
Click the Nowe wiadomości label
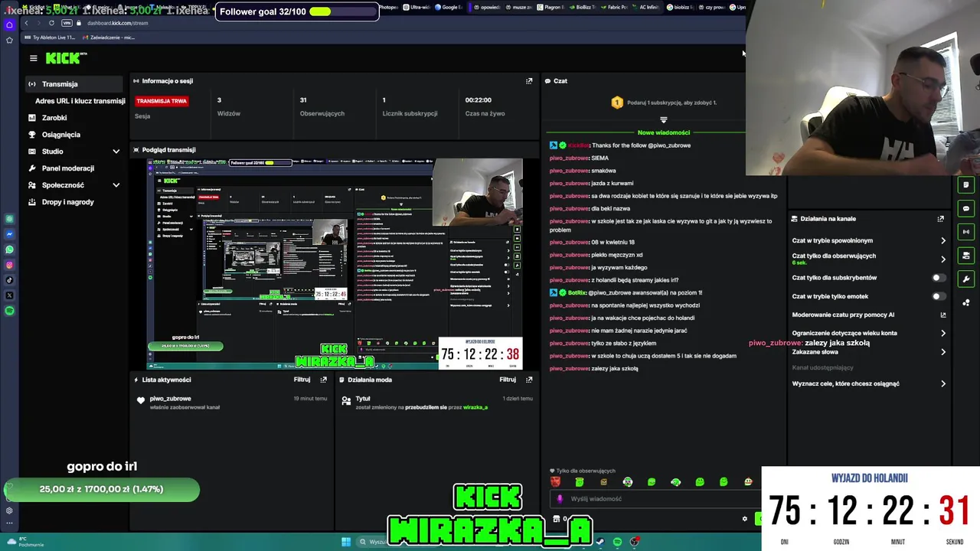point(664,132)
